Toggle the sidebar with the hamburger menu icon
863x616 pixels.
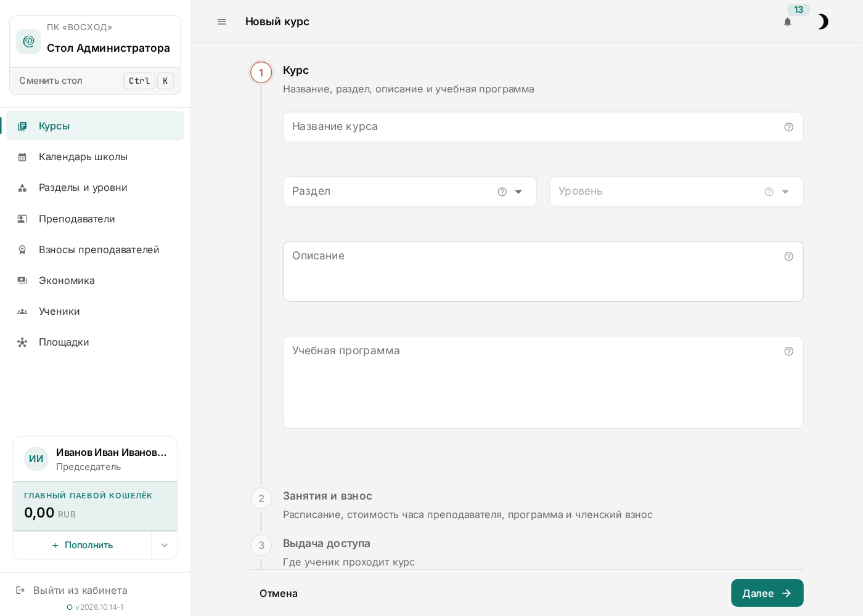[x=222, y=22]
